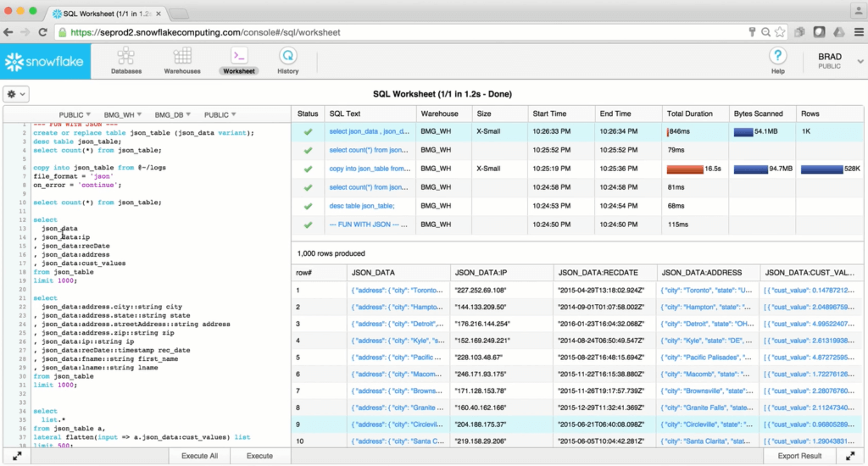Open the worksheet gear settings dropdown
The width and height of the screenshot is (868, 466).
click(16, 93)
